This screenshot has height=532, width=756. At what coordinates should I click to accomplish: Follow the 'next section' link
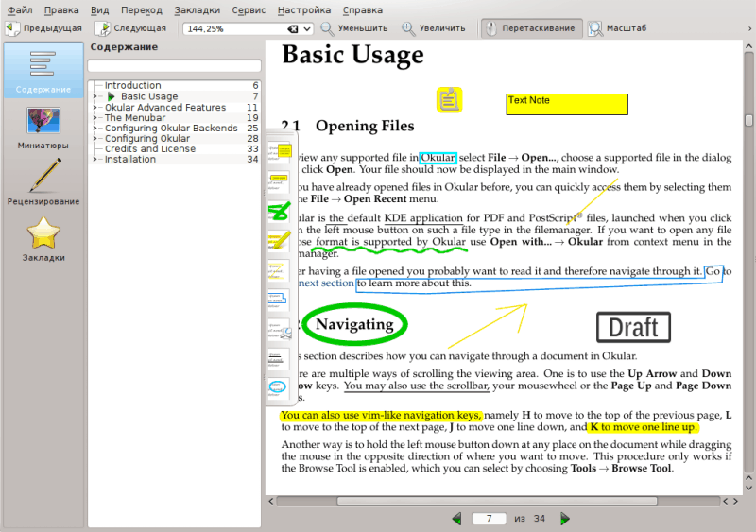point(326,283)
